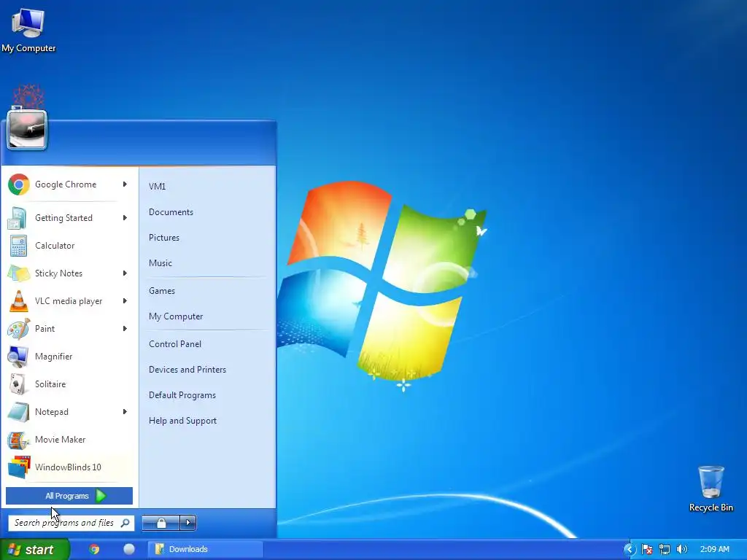Click the user account picture
747x560 pixels.
[x=27, y=130]
